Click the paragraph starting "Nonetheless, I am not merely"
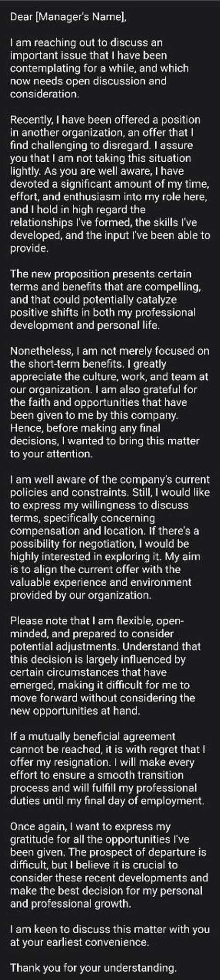This screenshot has height=980, width=220. (110, 402)
